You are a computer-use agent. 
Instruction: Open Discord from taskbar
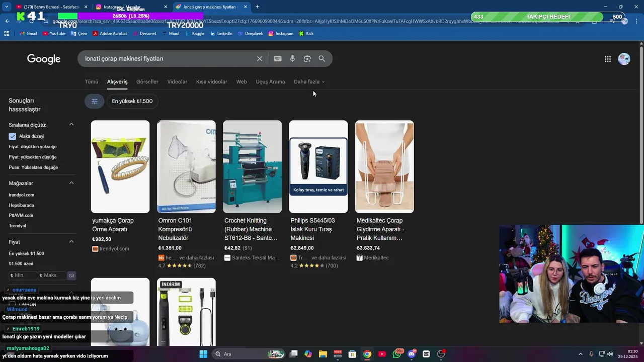[x=412, y=354]
